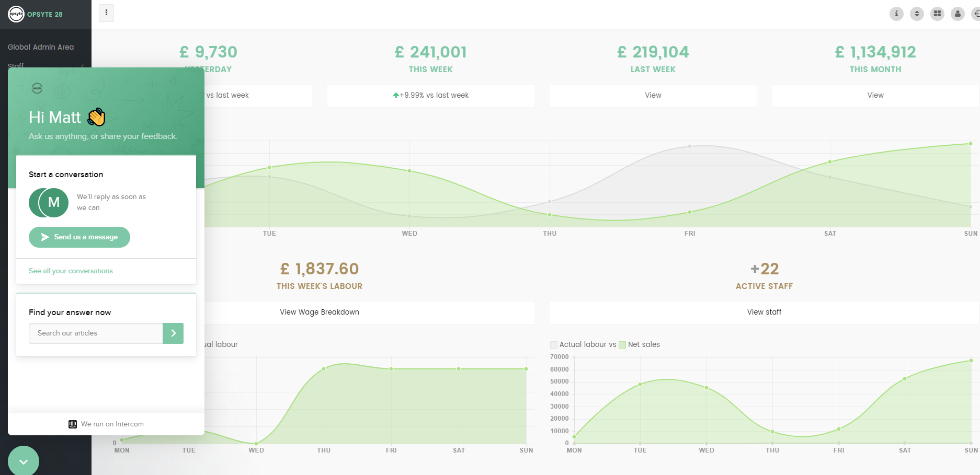This screenshot has height=475, width=980.
Task: Open the apps grid icon in the header
Action: pos(937,14)
